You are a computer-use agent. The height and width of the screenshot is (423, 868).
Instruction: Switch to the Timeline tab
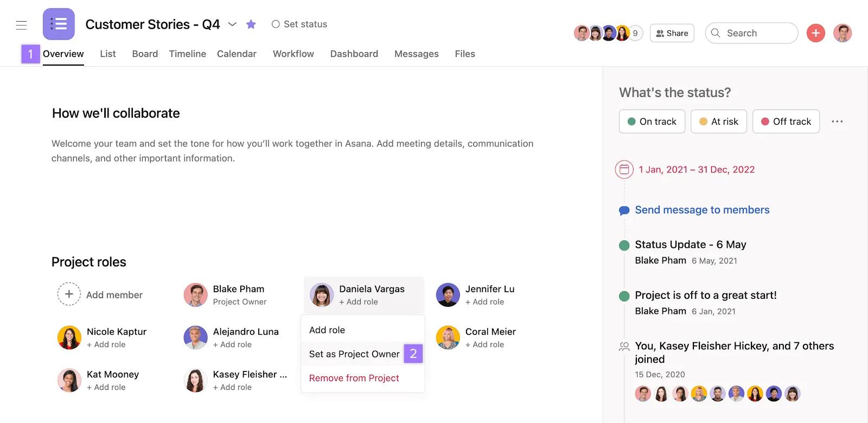187,54
